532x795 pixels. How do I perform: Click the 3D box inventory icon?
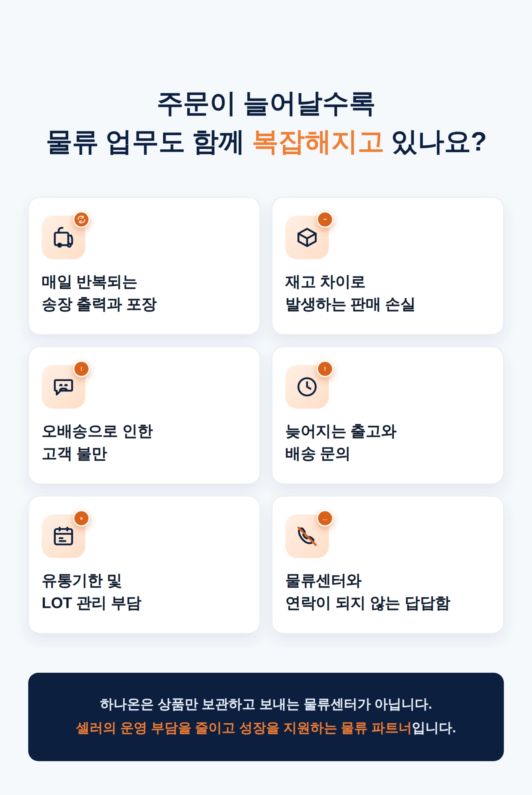tap(307, 237)
